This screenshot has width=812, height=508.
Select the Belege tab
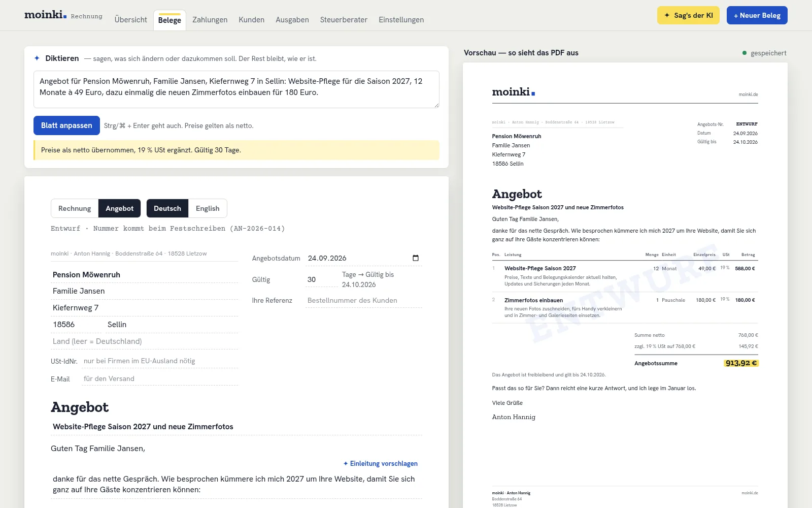[x=170, y=20]
